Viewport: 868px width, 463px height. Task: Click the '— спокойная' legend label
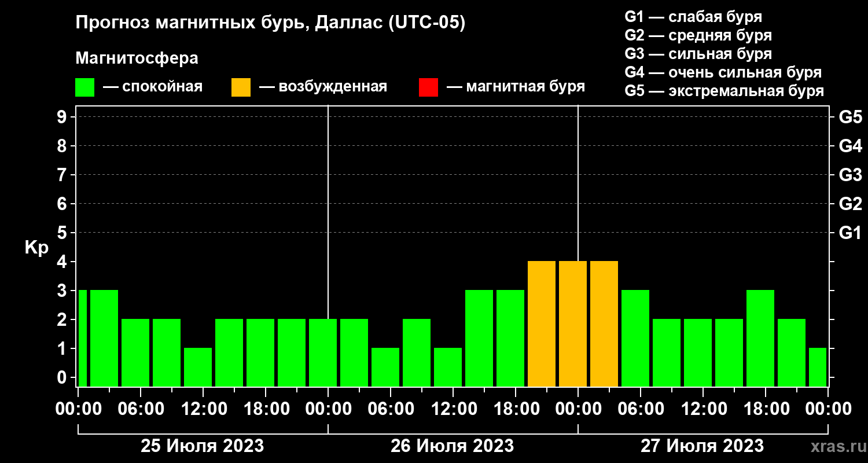(153, 87)
